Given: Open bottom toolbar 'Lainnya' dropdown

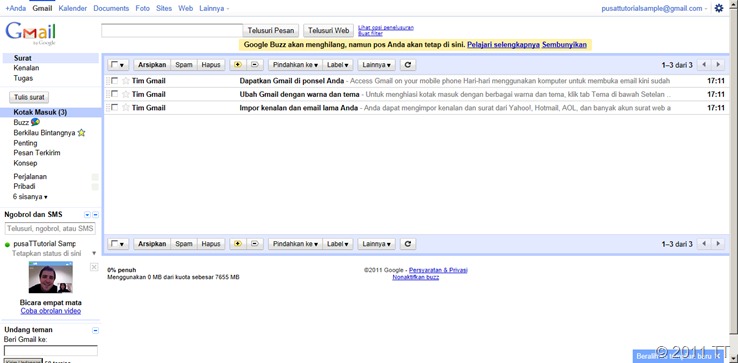Looking at the screenshot, I should (377, 243).
